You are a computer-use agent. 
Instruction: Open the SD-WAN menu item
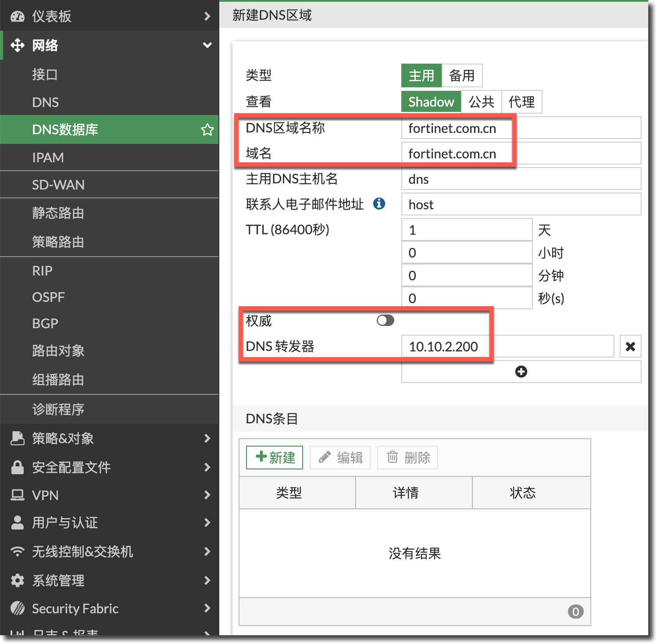tap(58, 185)
